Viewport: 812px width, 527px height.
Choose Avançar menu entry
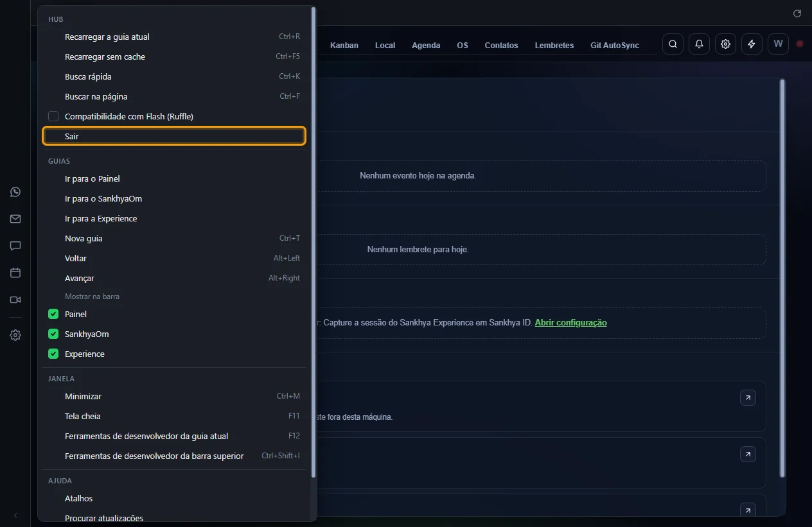click(x=174, y=278)
